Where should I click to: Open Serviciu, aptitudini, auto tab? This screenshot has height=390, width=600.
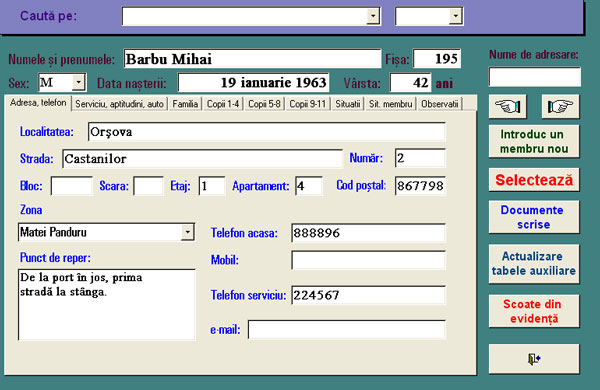pyautogui.click(x=119, y=104)
